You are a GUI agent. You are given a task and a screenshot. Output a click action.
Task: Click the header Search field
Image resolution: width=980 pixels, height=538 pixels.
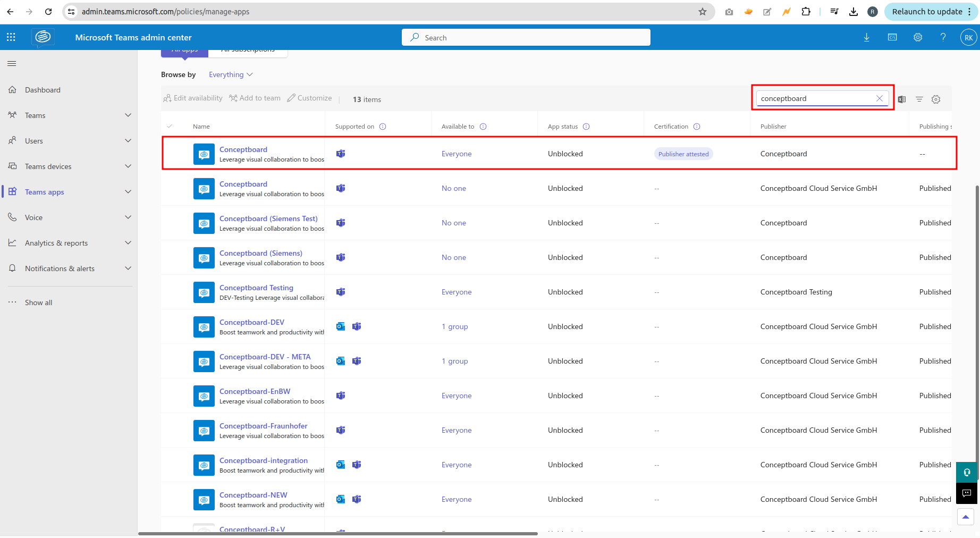[526, 37]
